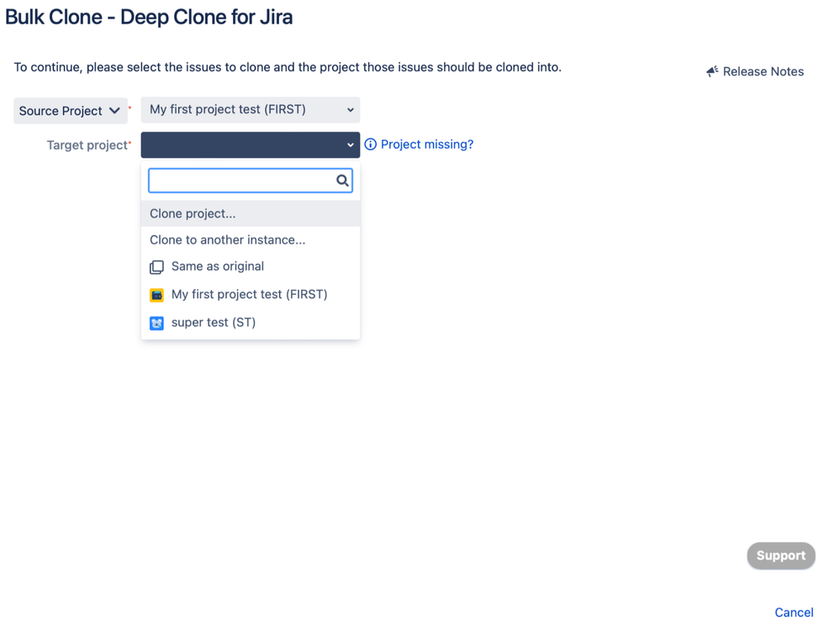840x631 pixels.
Task: Open the Release Notes link
Action: (763, 71)
